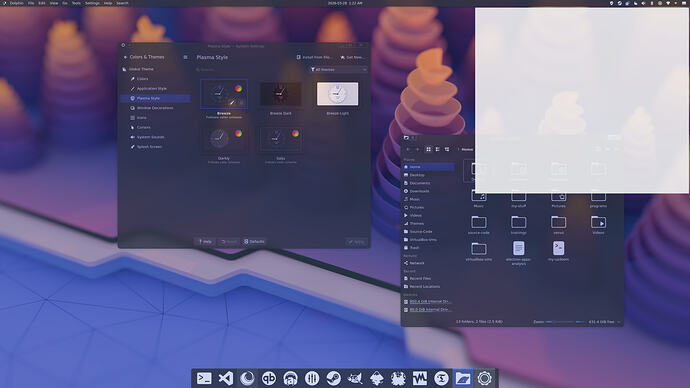Open the Firefox Nightly dock icon
The height and width of the screenshot is (388, 690).
[247, 378]
